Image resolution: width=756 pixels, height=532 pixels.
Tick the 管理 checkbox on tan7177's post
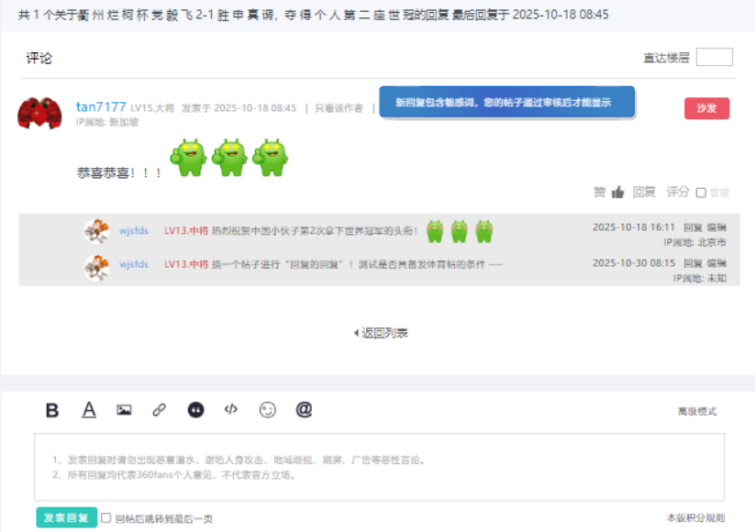pyautogui.click(x=701, y=194)
